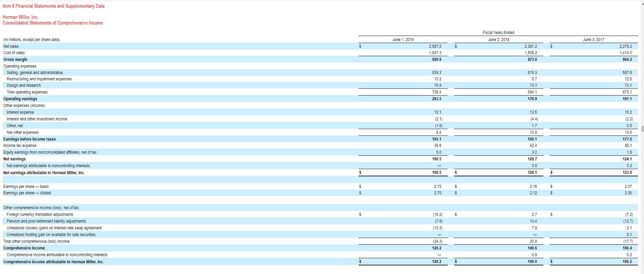The image size is (644, 274).
Task: Click the 'Comprehensive income' bold label
Action: [24, 248]
